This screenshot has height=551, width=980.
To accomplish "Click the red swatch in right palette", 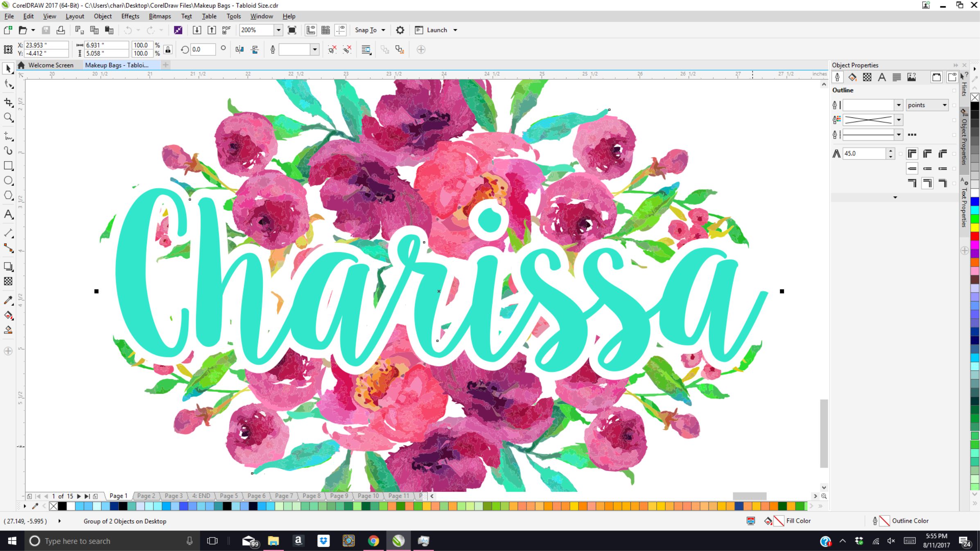I will click(x=975, y=236).
